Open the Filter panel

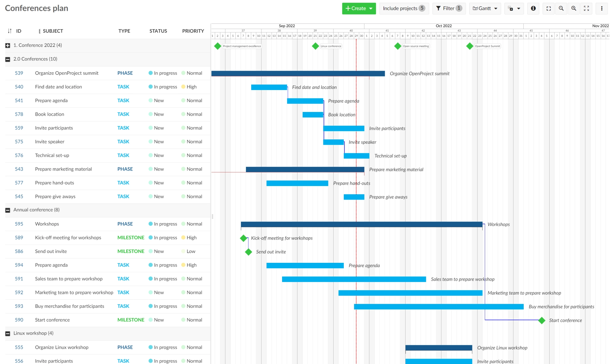point(449,8)
